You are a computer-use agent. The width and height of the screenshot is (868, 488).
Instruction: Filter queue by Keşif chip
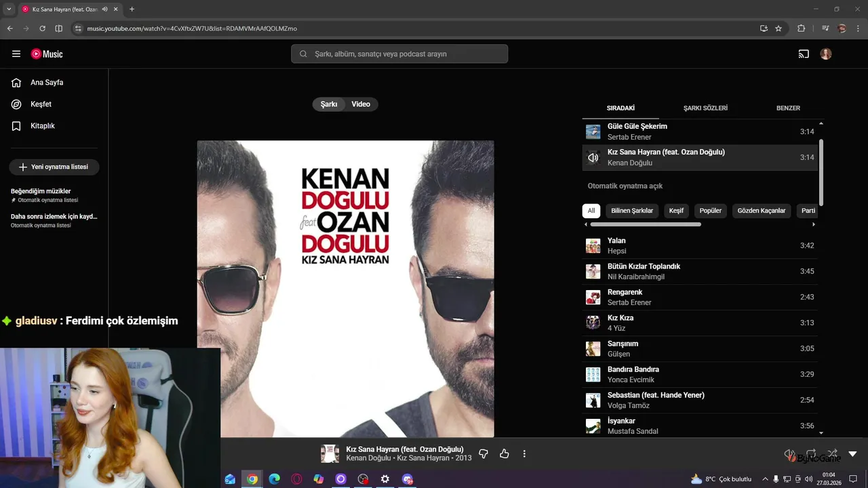(x=676, y=211)
